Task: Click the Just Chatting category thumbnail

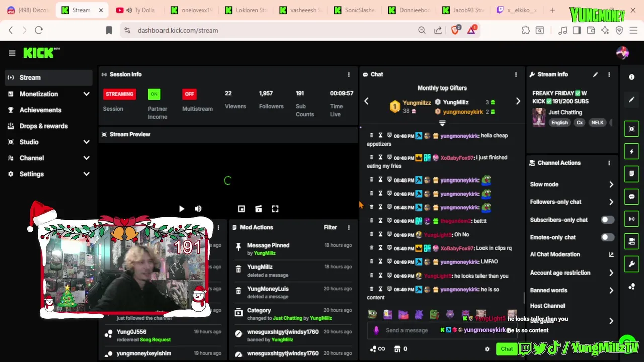Action: pyautogui.click(x=539, y=117)
